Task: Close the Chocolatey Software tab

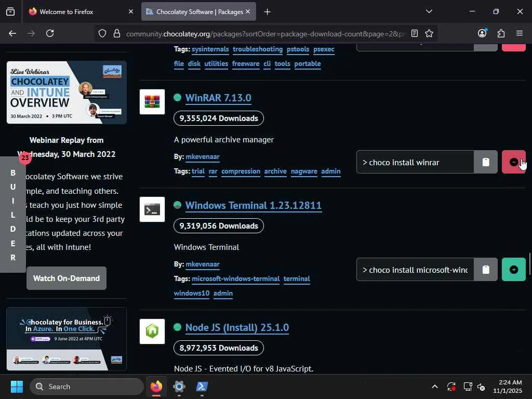Action: (248, 11)
